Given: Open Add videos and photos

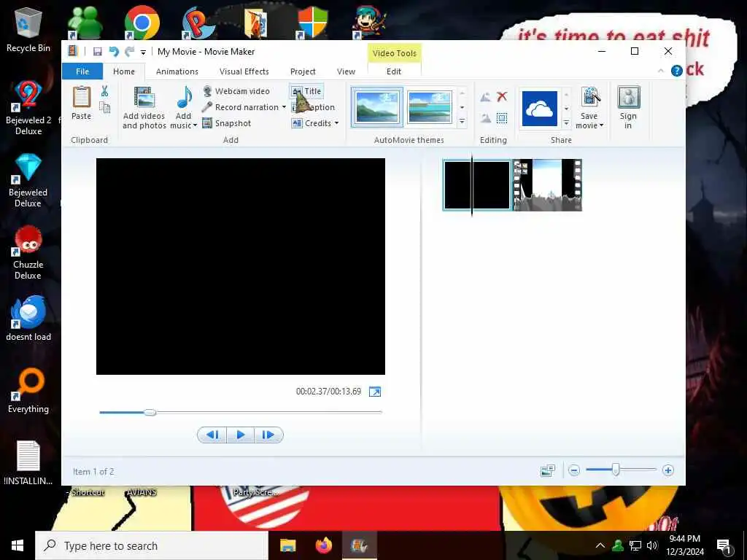Looking at the screenshot, I should [x=144, y=108].
